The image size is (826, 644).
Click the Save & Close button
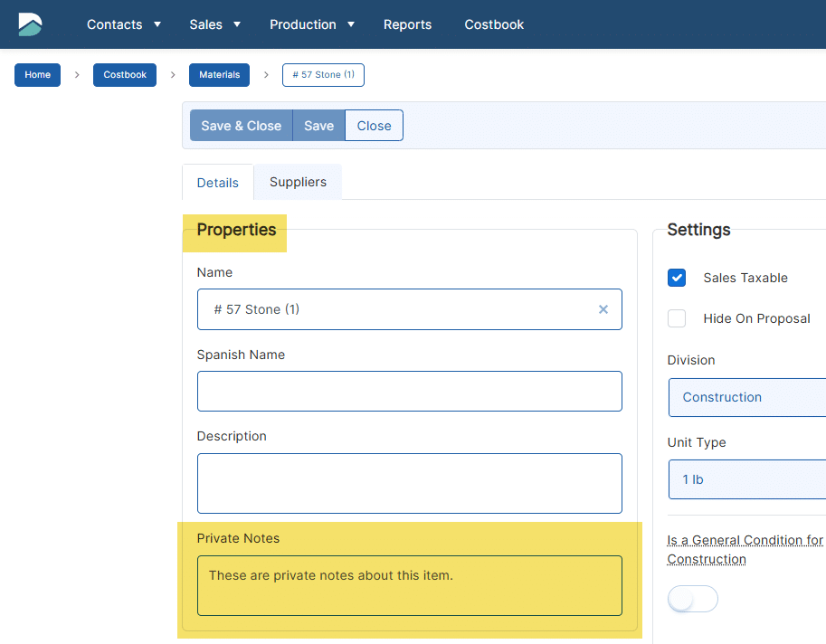[241, 126]
